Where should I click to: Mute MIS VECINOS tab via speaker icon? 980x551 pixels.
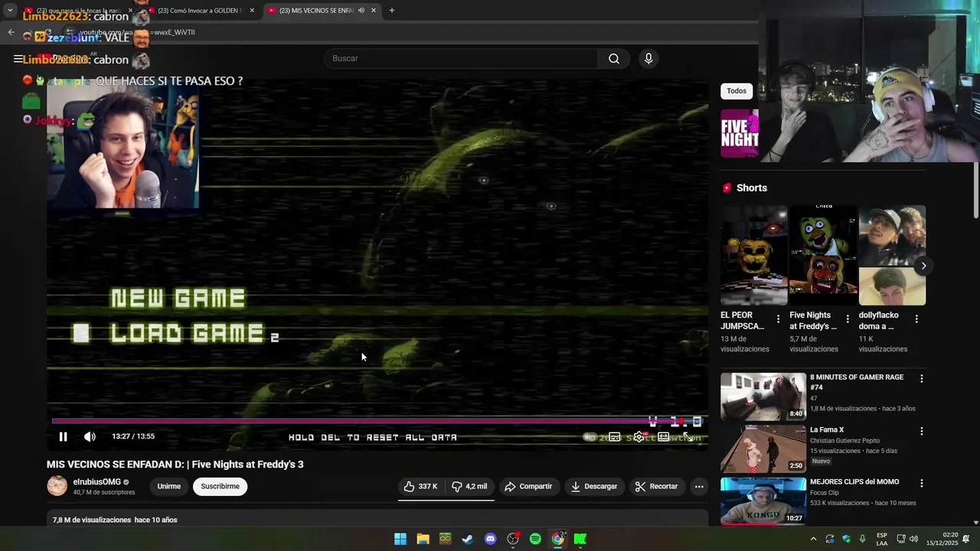361,11
